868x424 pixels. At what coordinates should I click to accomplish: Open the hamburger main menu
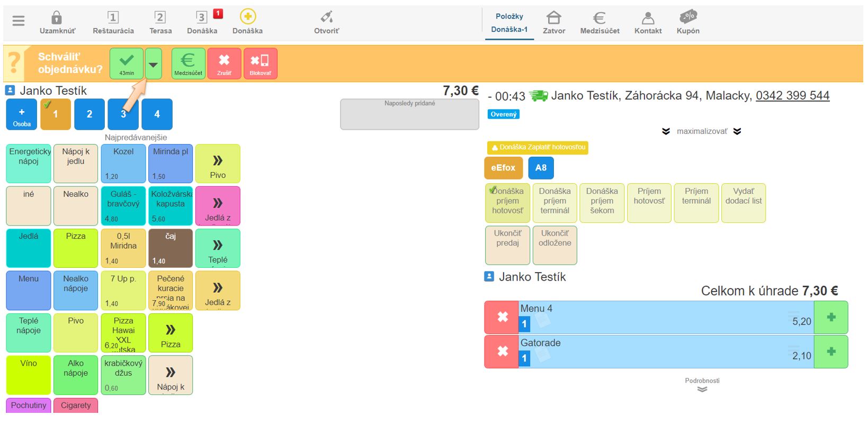19,21
